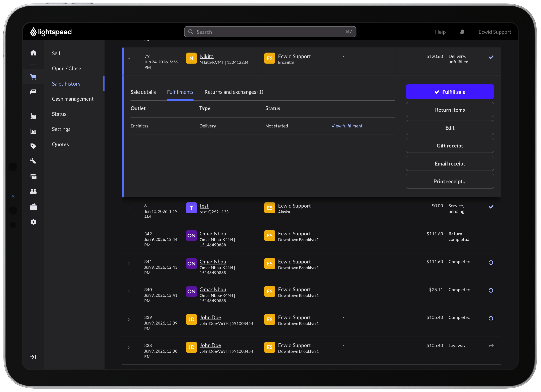The height and width of the screenshot is (392, 541).
Task: Open the View fulfillment link
Action: (347, 126)
